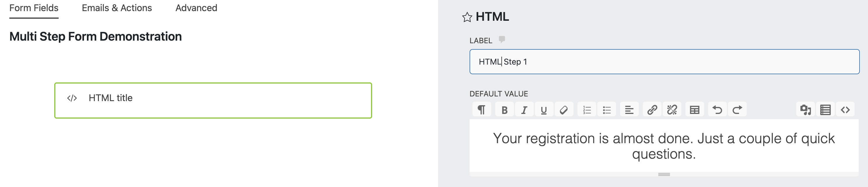Open the Advanced tab
The width and height of the screenshot is (868, 187).
point(196,8)
